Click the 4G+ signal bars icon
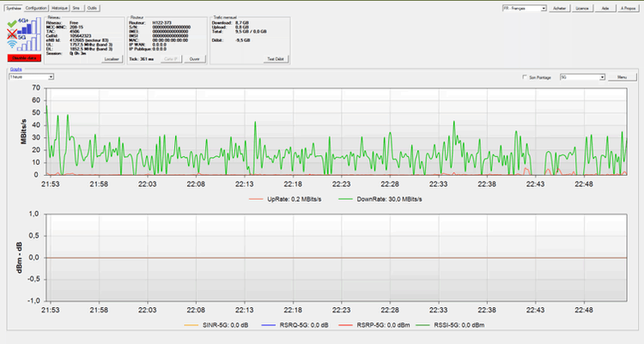644x344 pixels. tap(28, 23)
